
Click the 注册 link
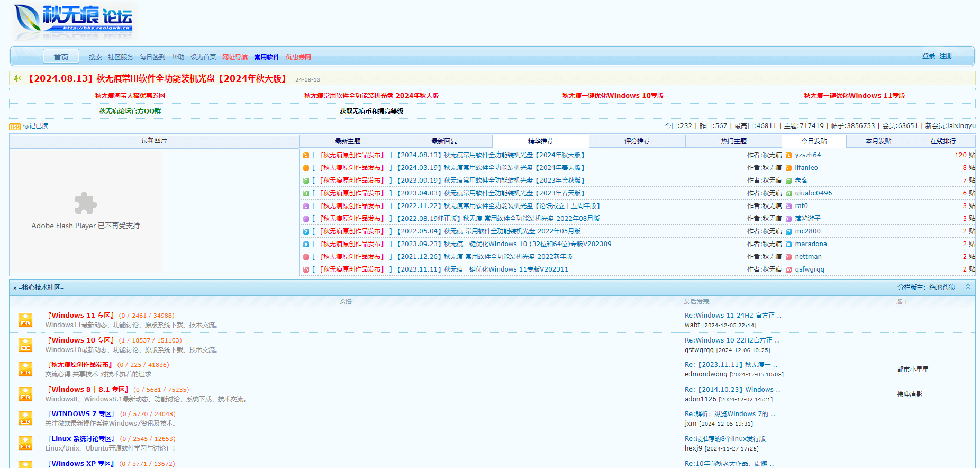point(946,56)
